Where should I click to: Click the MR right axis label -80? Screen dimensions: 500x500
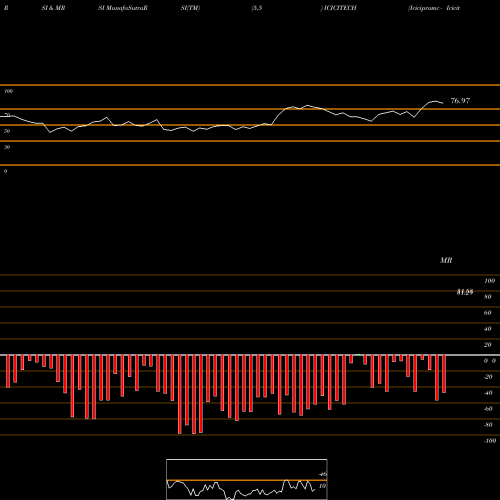(488, 425)
